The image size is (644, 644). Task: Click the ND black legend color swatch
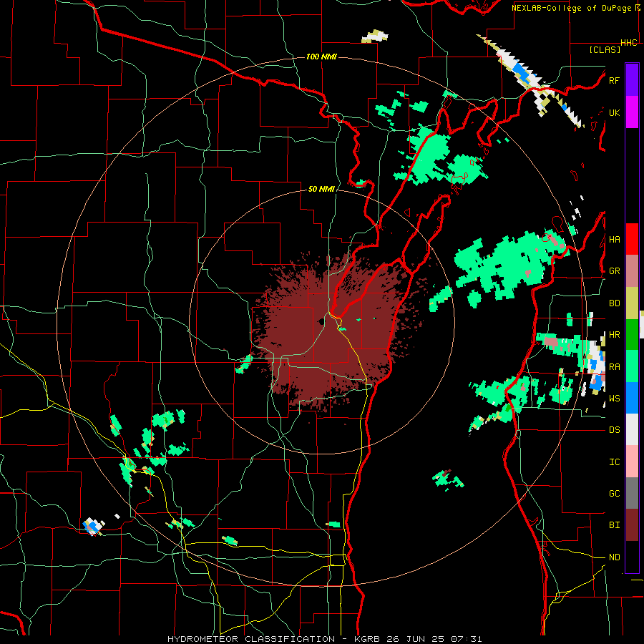[x=632, y=557]
